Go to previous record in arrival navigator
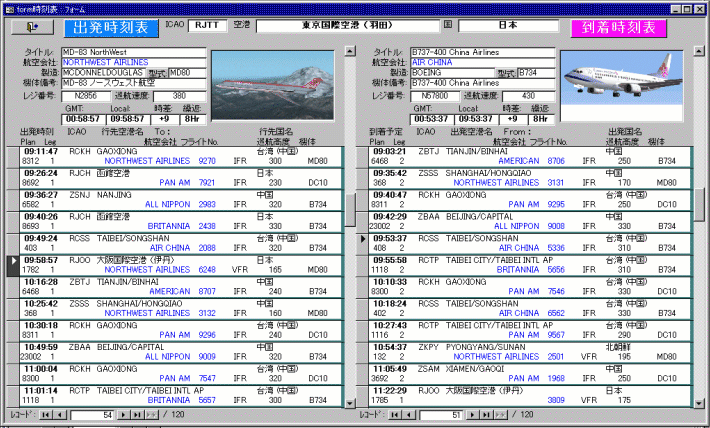Image resolution: width=710 pixels, height=428 pixels. [x=407, y=413]
